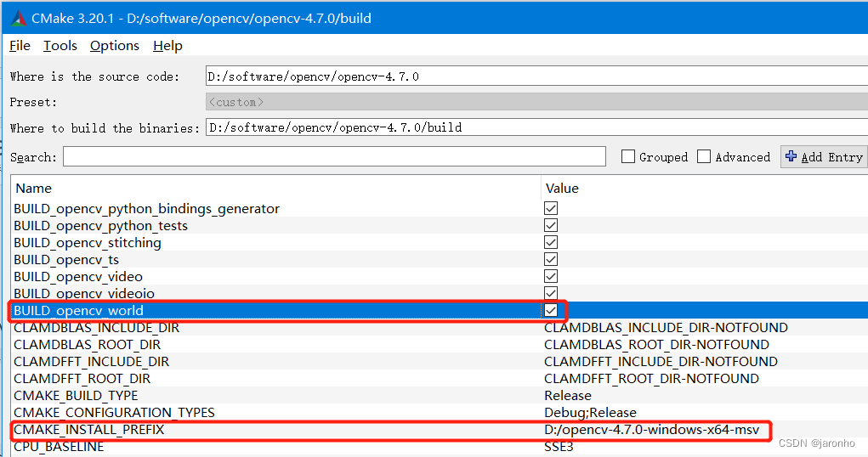Screen dimensions: 868x457
Task: Open the File menu
Action: (20, 45)
